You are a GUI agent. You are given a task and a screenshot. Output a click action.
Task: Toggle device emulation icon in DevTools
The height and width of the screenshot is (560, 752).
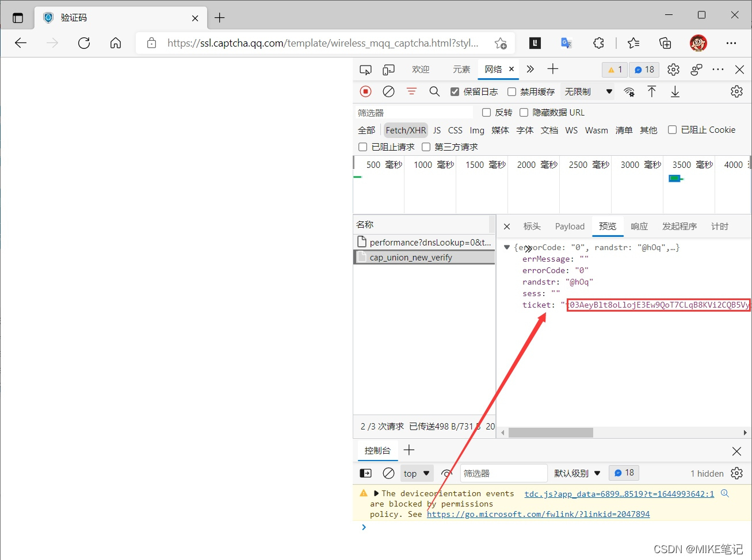[389, 70]
